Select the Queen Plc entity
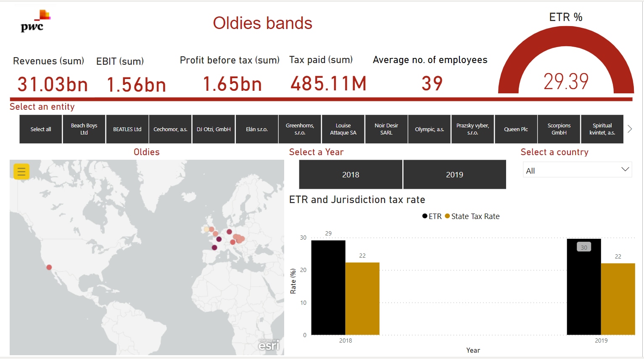 click(x=516, y=129)
